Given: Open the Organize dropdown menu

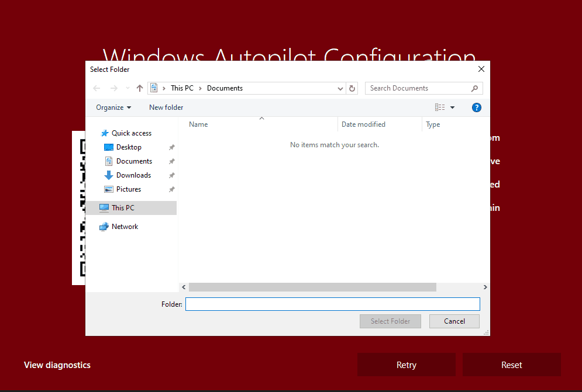Looking at the screenshot, I should point(113,107).
